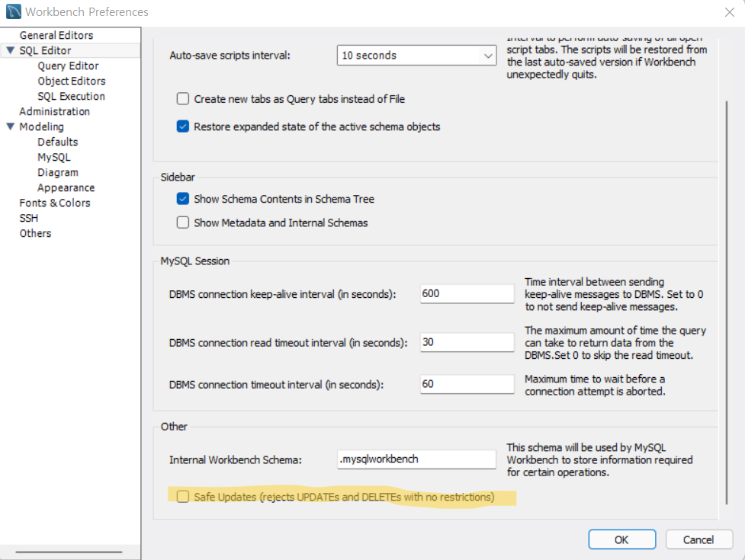Click the read timeout interval field showing 30
This screenshot has width=745, height=560.
click(467, 342)
